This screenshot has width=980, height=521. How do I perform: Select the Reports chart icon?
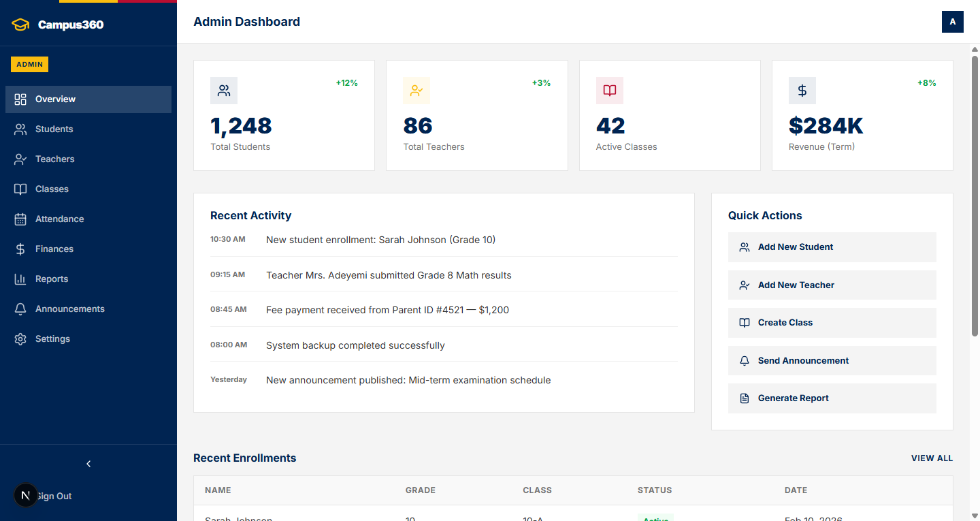[x=21, y=279]
